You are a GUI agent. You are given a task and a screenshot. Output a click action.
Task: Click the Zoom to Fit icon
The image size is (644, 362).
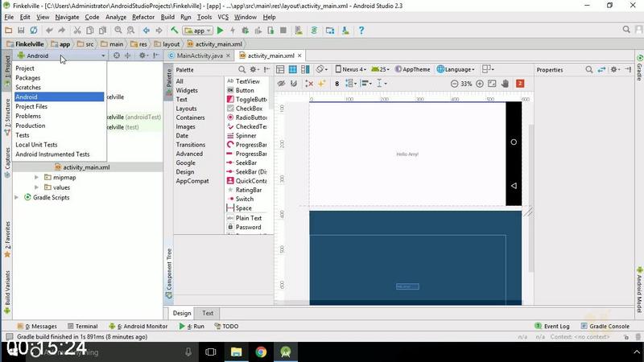(492, 84)
